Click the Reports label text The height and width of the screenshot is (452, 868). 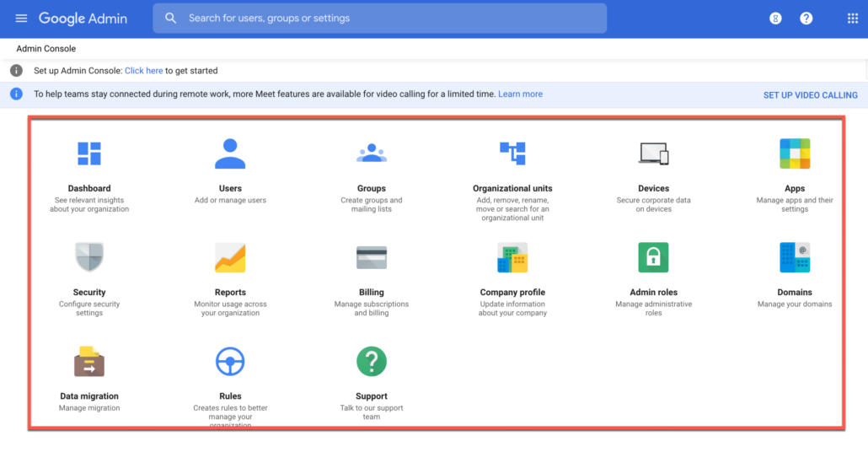(230, 292)
